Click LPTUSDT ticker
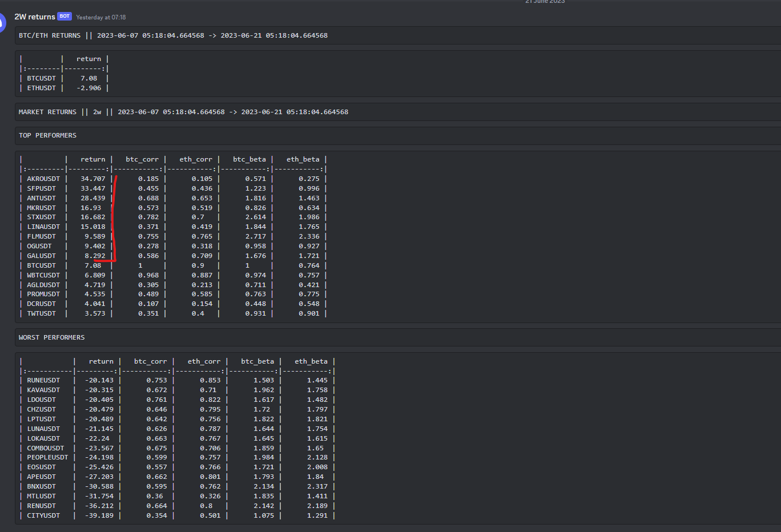Image resolution: width=781 pixels, height=532 pixels. click(42, 419)
